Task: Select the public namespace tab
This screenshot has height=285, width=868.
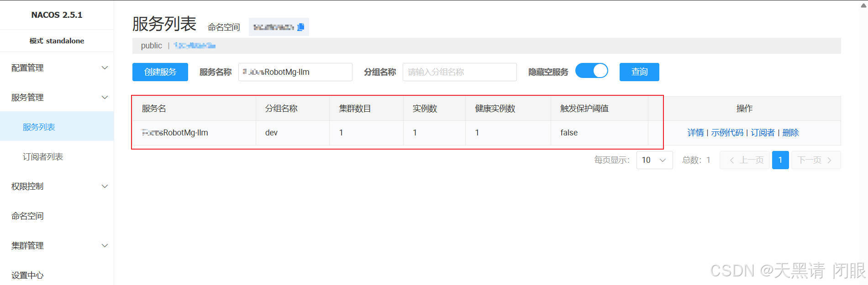Action: click(x=151, y=46)
